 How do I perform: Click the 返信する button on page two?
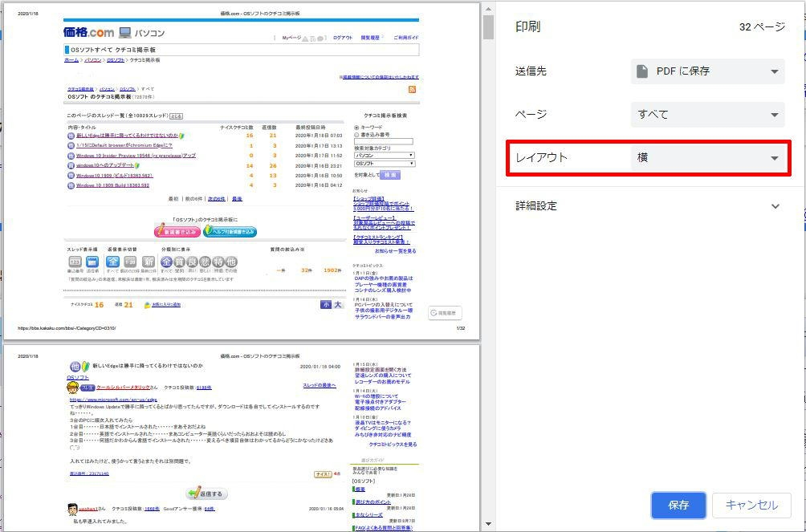click(x=206, y=493)
